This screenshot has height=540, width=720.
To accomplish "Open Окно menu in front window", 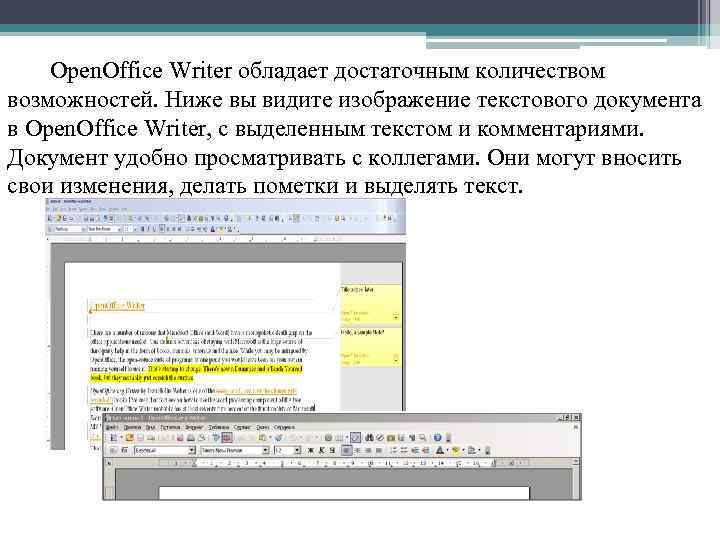I will (263, 427).
